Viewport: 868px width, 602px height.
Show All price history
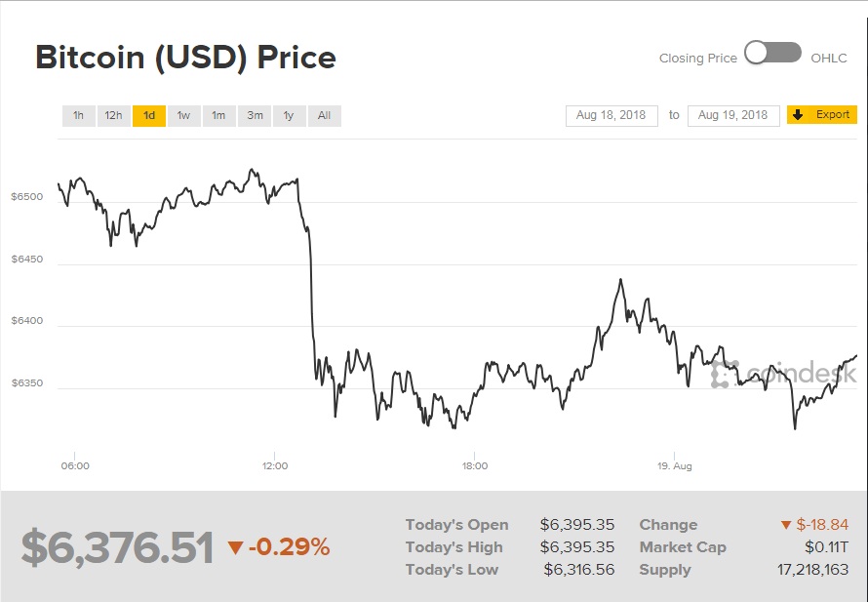pyautogui.click(x=325, y=116)
